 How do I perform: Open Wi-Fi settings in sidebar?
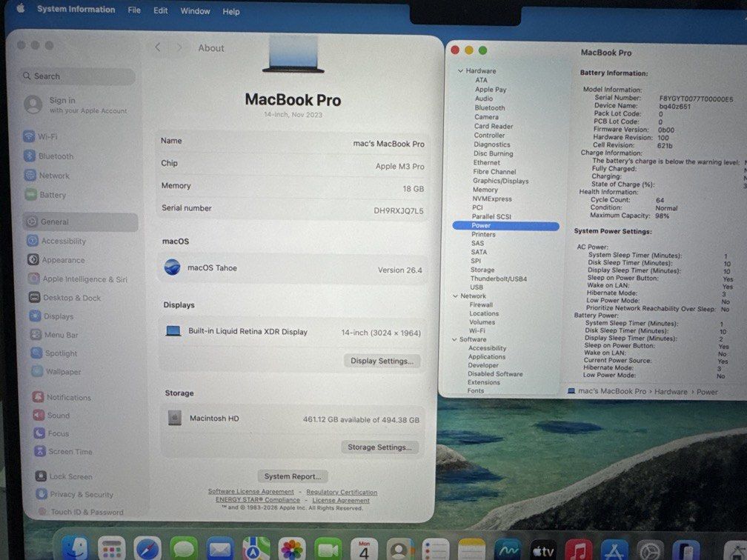[41, 136]
